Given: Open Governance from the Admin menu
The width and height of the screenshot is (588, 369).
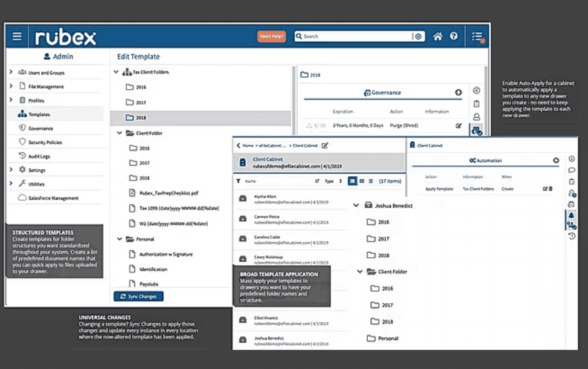Looking at the screenshot, I should [40, 128].
